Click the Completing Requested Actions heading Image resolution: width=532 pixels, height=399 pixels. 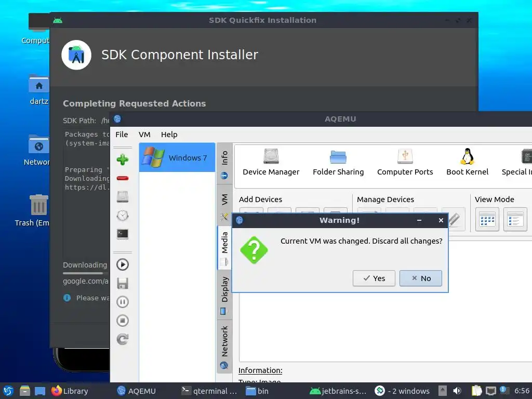(x=135, y=103)
